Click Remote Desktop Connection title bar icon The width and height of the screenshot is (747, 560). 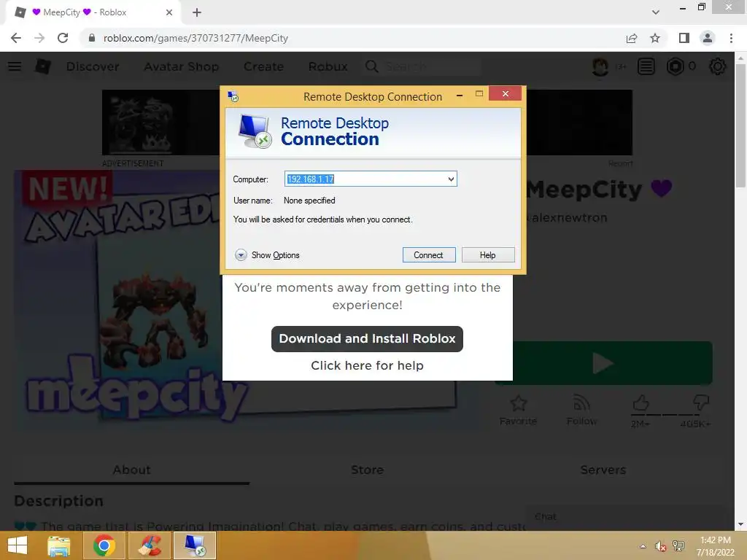(x=233, y=96)
